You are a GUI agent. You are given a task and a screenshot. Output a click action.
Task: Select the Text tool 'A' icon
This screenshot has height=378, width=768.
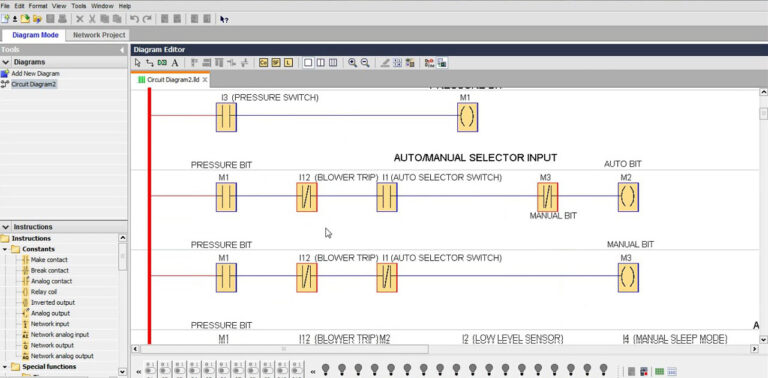click(175, 63)
